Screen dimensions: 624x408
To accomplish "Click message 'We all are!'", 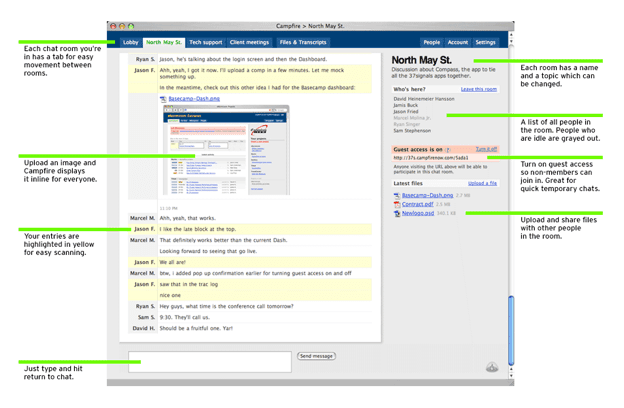I will pos(173,262).
